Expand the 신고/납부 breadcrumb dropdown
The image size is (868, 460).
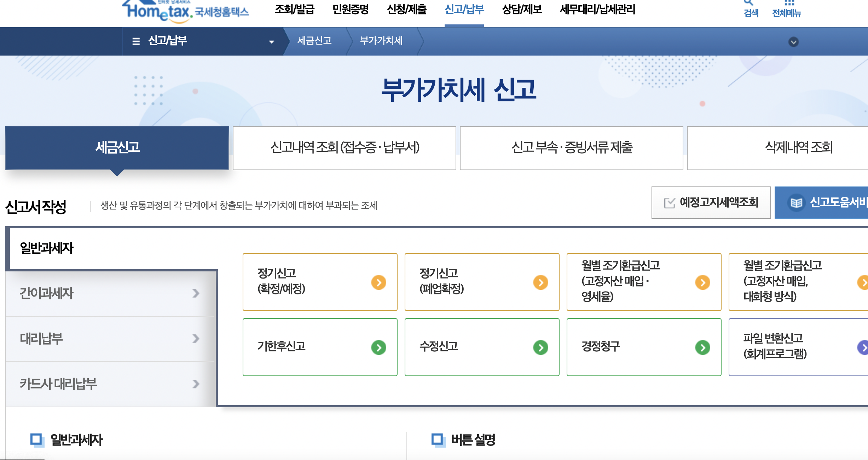pos(272,42)
